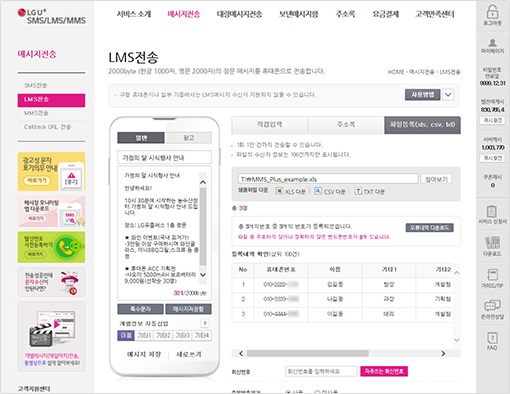Click the file path field T:\MMS_Plus_example.xls
Image resolution: width=510 pixels, height=394 pixels.
point(328,179)
